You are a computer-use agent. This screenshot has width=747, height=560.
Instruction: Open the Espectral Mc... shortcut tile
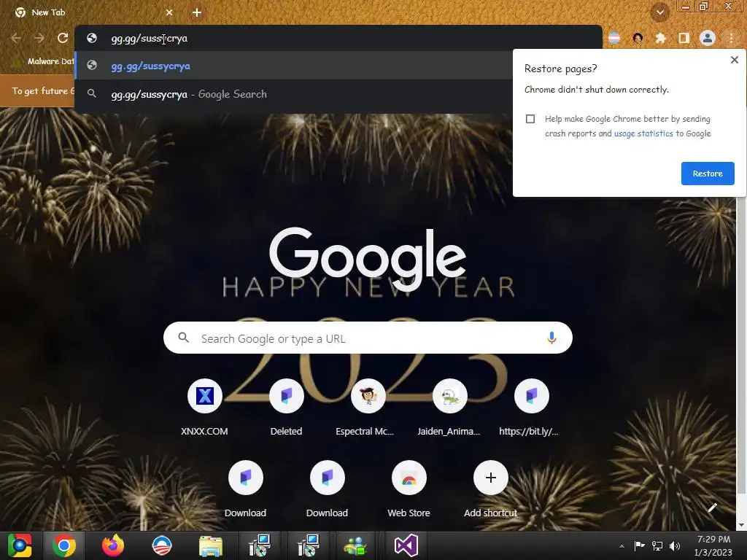coord(368,408)
